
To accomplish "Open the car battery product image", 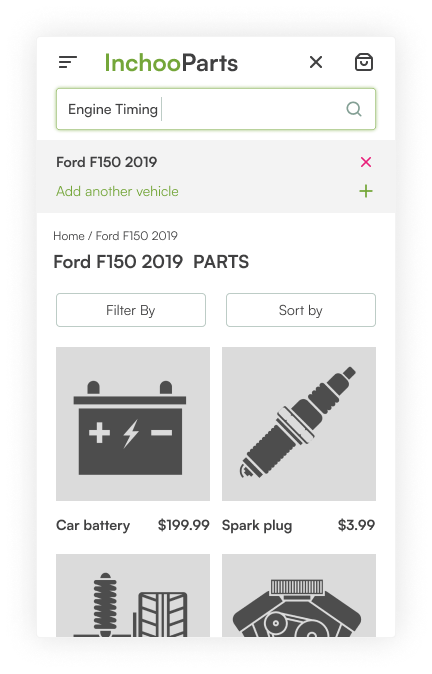I will (x=133, y=424).
